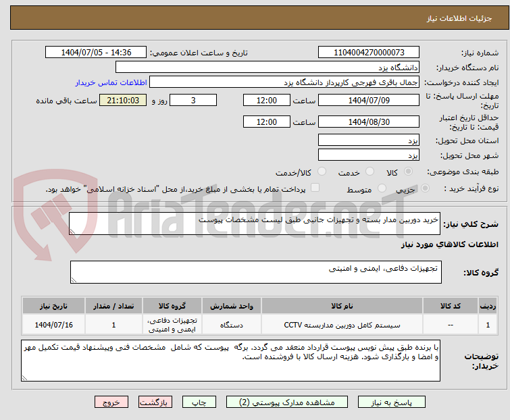Open اطلاعات تماس خریدار link
The image size is (510, 420).
[x=111, y=82]
